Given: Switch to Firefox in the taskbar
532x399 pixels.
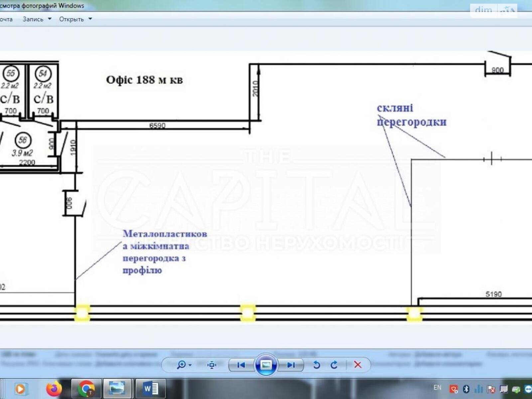Looking at the screenshot, I should 54,388.
